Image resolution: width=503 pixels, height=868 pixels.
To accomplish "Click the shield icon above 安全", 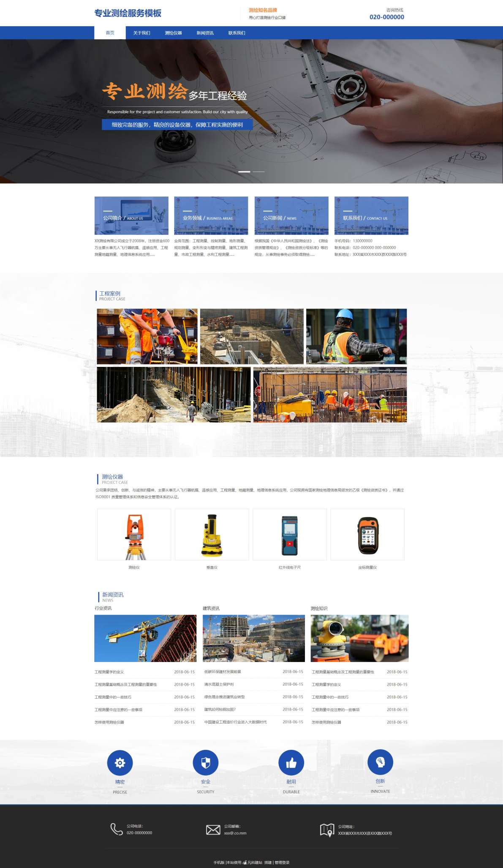I will click(206, 763).
